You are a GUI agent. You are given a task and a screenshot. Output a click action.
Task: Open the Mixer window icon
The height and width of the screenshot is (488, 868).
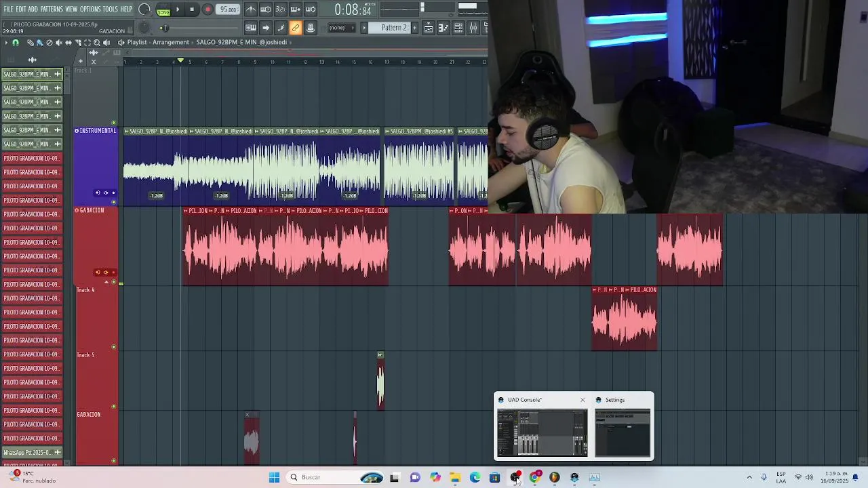point(473,28)
